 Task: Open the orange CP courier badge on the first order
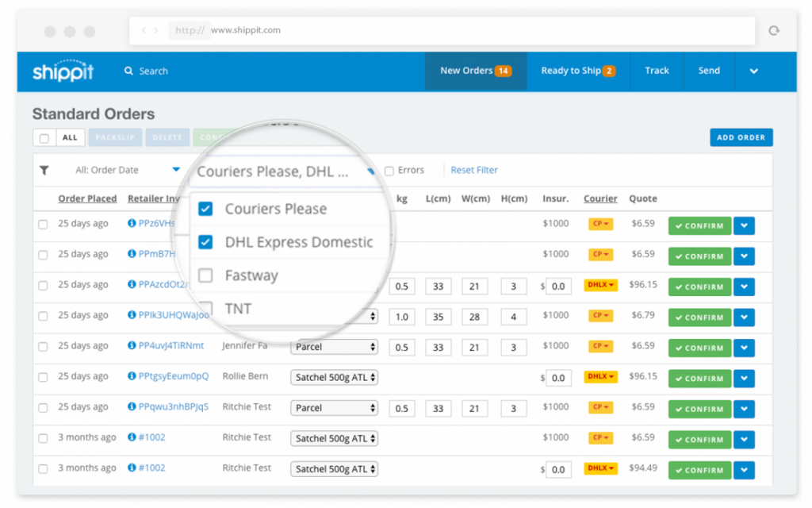[600, 225]
